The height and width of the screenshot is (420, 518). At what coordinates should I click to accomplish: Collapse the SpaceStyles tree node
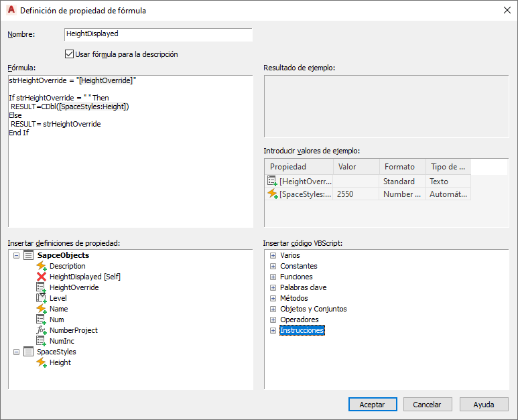(16, 352)
